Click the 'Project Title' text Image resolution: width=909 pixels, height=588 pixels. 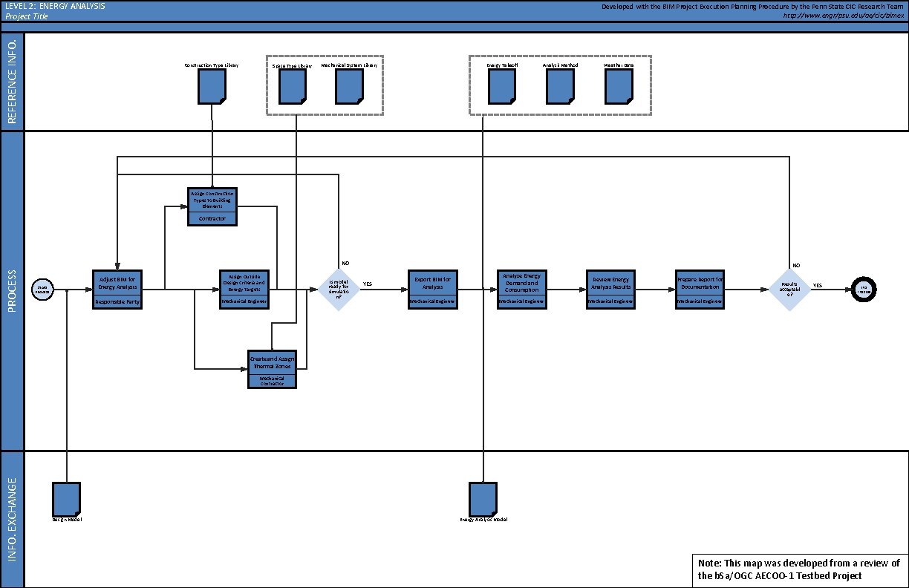click(26, 16)
